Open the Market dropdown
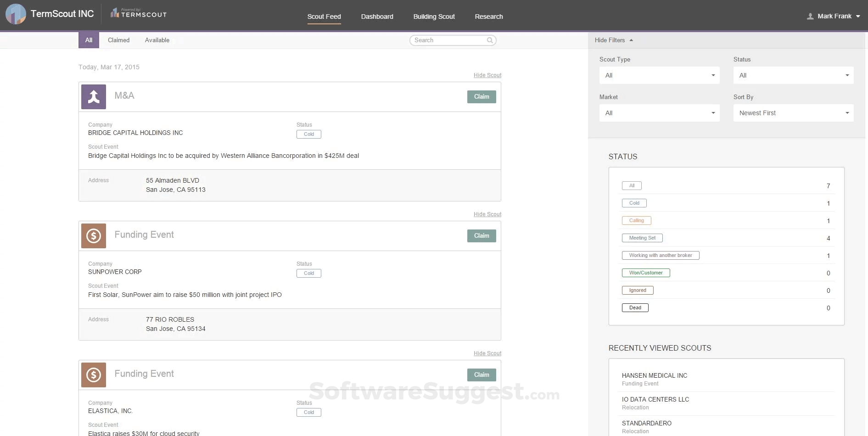868x436 pixels. [659, 113]
